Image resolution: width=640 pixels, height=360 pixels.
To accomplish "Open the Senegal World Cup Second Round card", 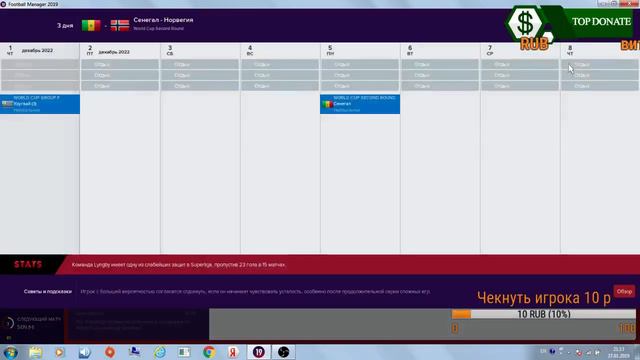I will click(x=360, y=104).
